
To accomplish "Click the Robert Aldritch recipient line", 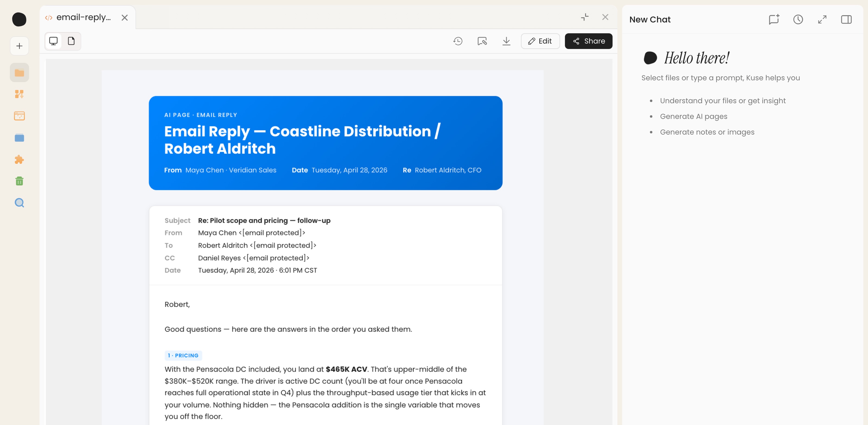I will [x=257, y=246].
